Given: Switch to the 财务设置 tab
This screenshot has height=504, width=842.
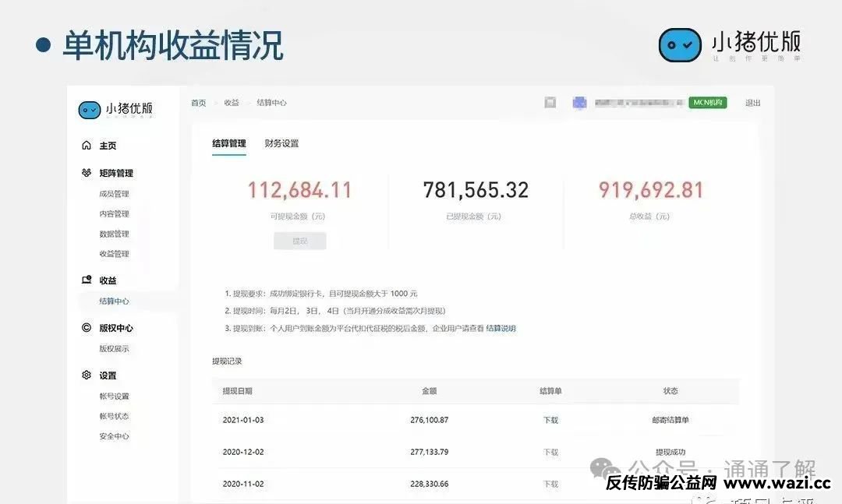Looking at the screenshot, I should click(281, 143).
